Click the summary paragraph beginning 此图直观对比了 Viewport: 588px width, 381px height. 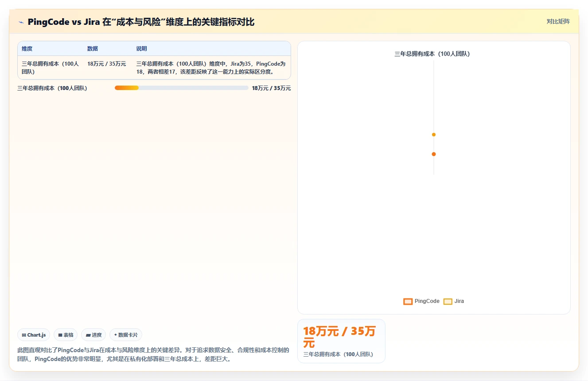[x=153, y=354]
